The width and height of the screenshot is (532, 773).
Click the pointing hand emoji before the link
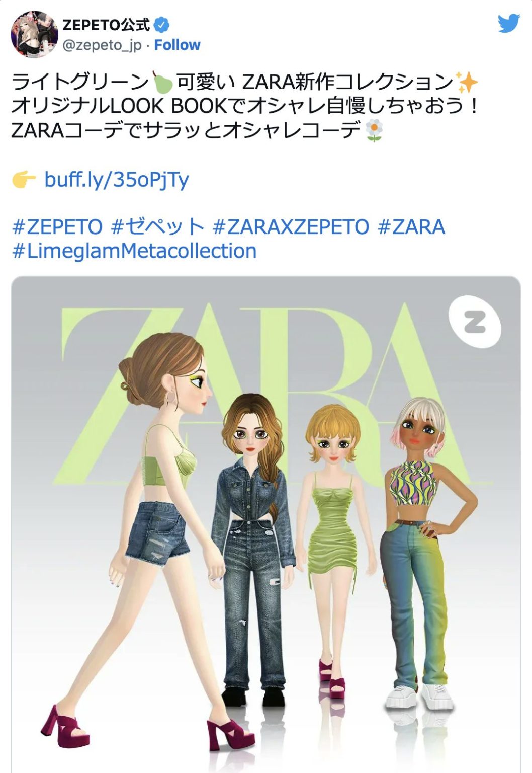[24, 179]
